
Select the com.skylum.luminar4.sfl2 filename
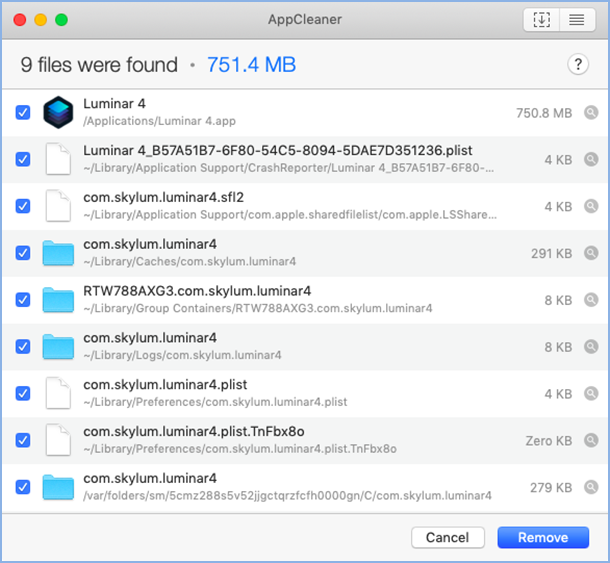tap(163, 198)
